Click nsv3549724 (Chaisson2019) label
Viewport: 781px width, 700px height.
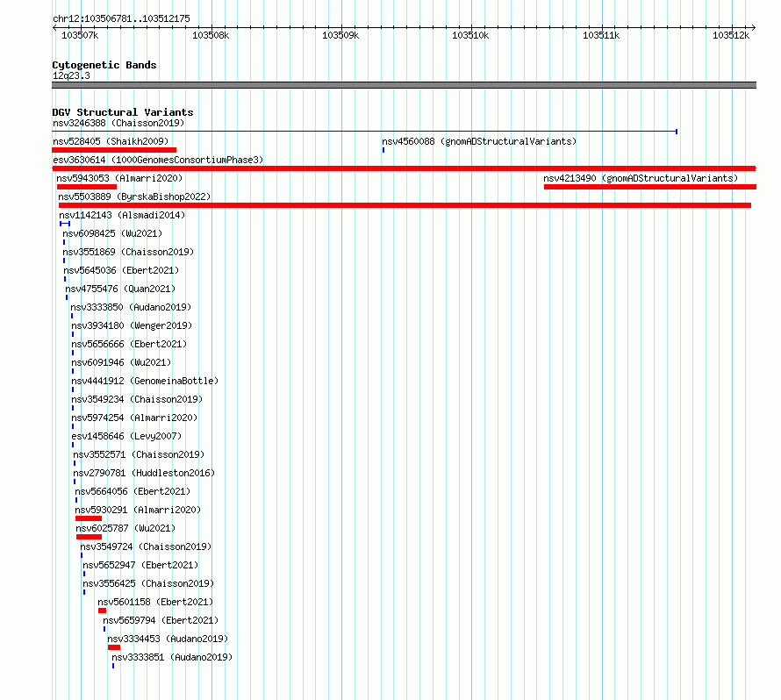[146, 546]
